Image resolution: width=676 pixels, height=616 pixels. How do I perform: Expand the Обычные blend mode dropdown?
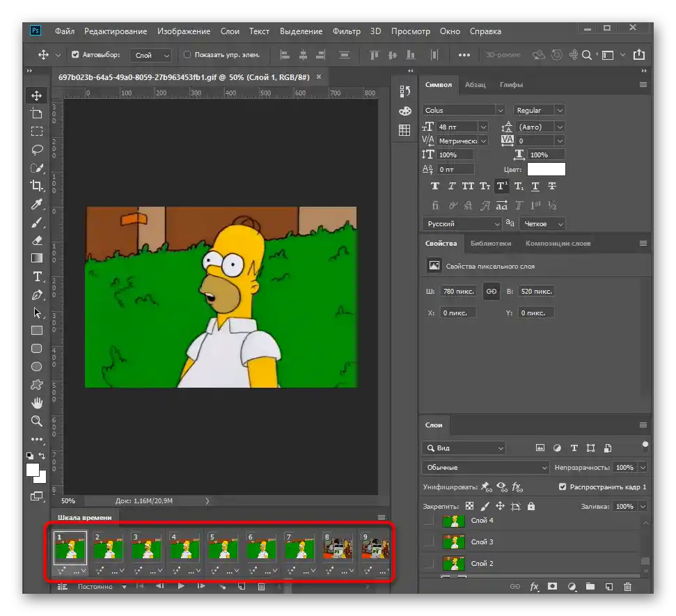coord(486,468)
